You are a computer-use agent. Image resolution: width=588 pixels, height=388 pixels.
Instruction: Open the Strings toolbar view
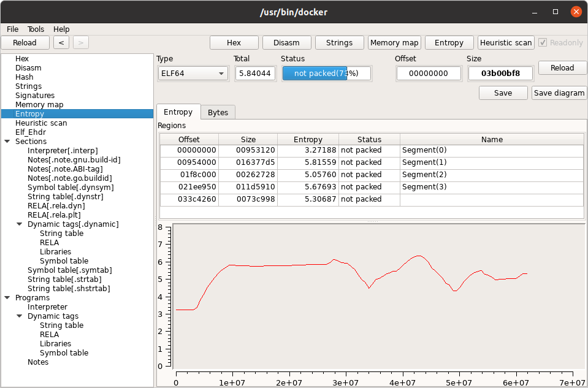click(340, 43)
